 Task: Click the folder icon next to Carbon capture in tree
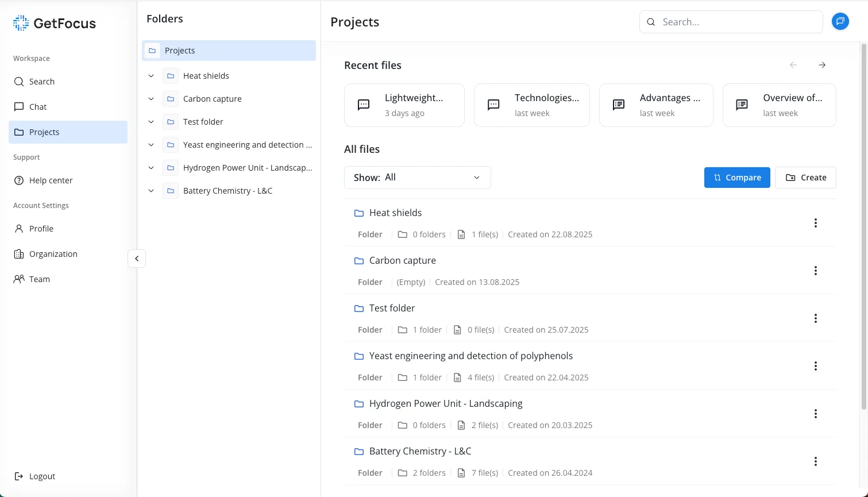click(171, 99)
